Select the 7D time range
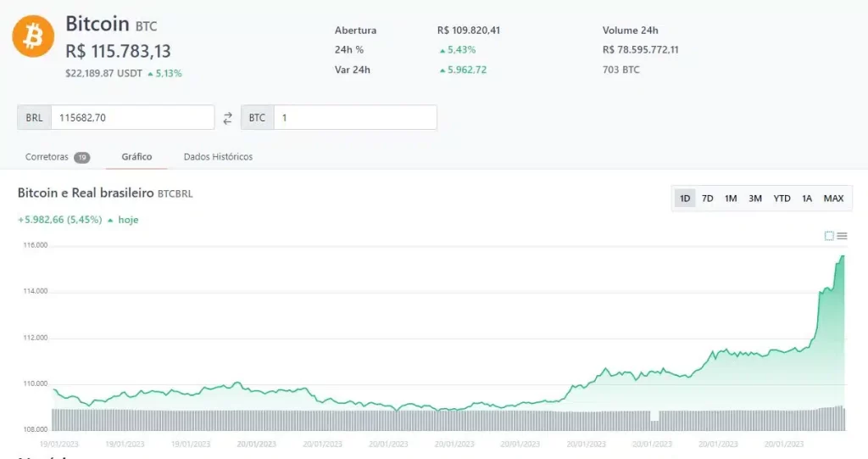This screenshot has height=459, width=868. [x=708, y=199]
